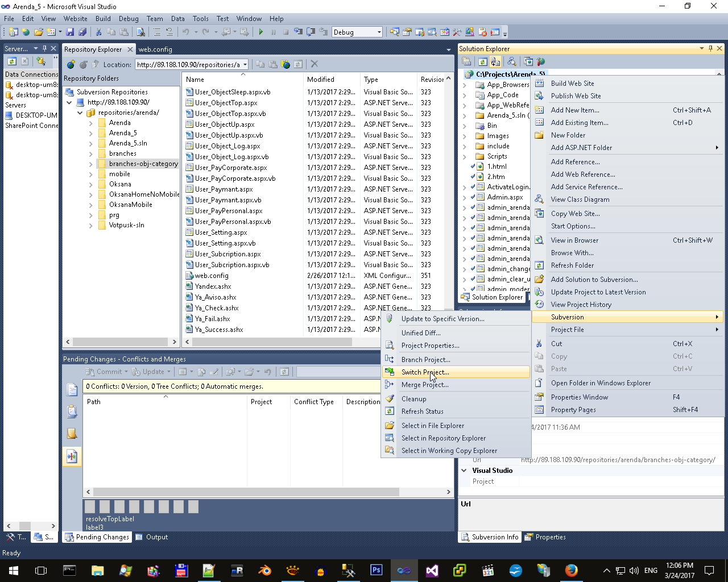
Task: Open the Website menu
Action: (x=76, y=19)
